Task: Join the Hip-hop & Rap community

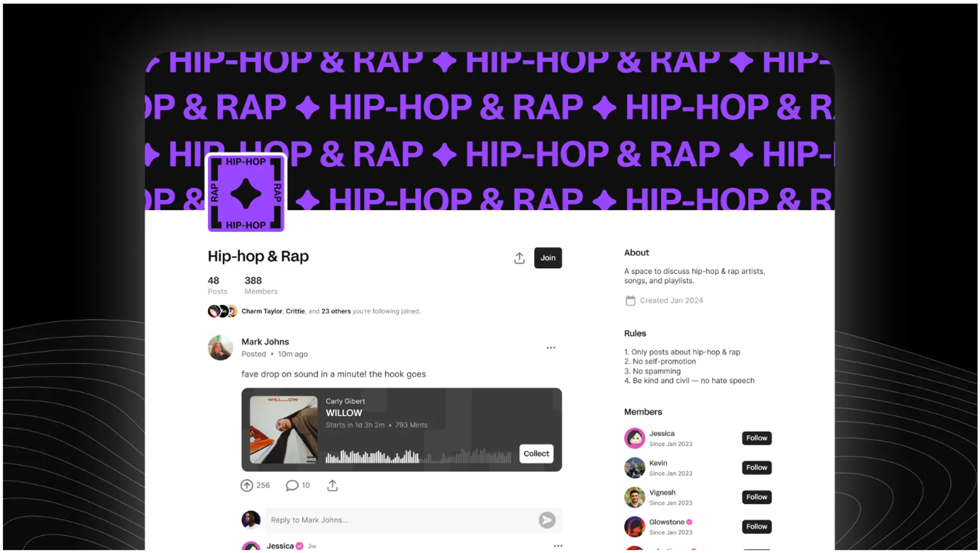Action: point(548,258)
